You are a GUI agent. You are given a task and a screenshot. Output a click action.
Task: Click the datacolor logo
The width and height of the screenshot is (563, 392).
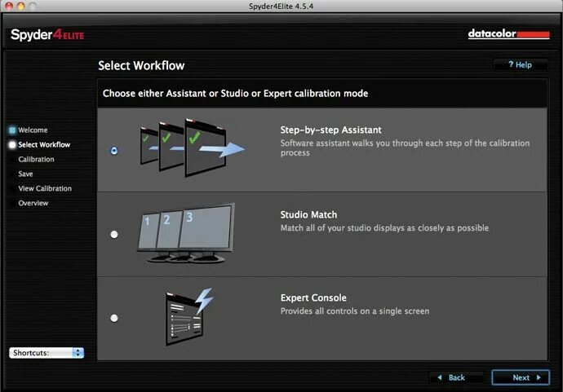(508, 33)
